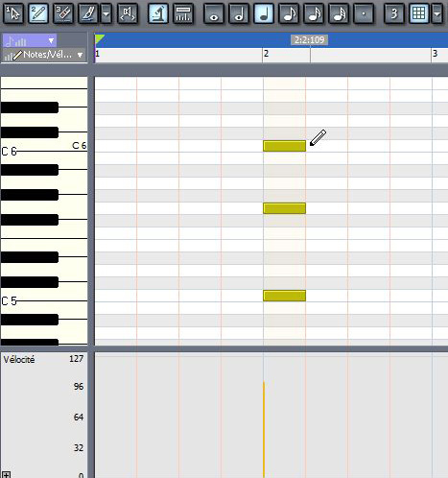Viewport: 448px width, 478px height.
Task: Choose the Erase tool in toolbar
Action: pos(63,13)
